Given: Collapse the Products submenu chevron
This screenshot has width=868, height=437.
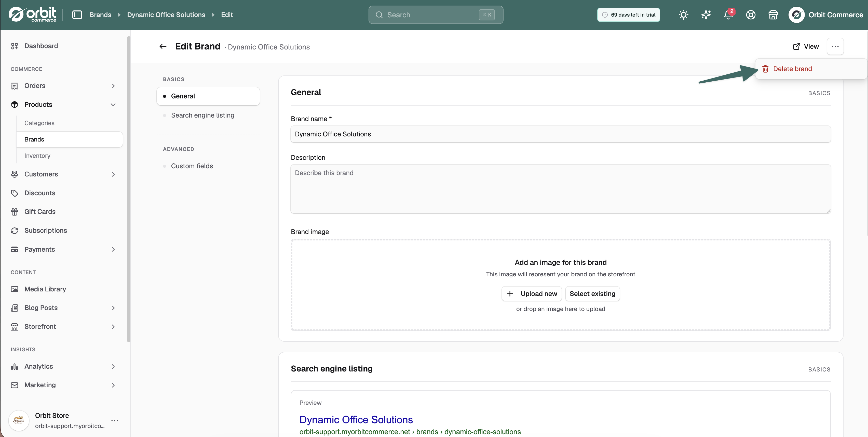Looking at the screenshot, I should (x=113, y=105).
